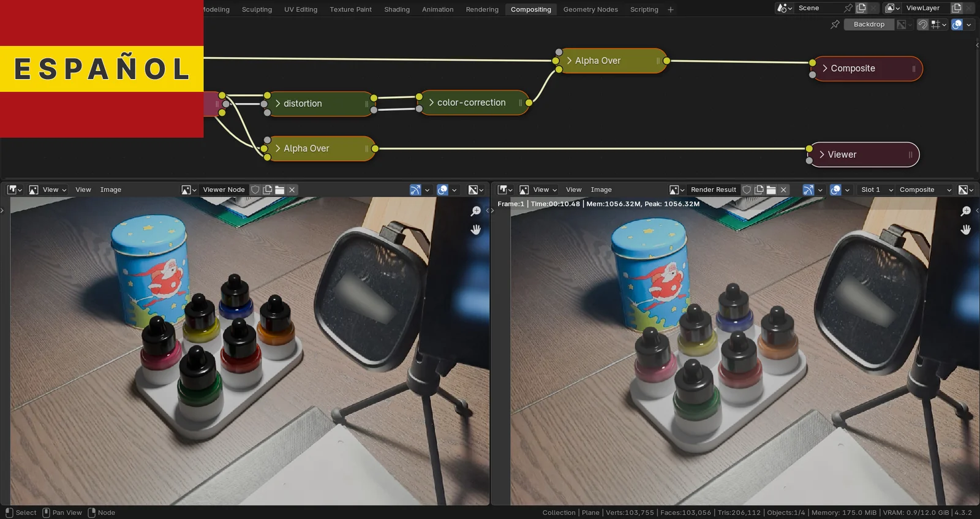The height and width of the screenshot is (519, 980).
Task: Click the zoom magnifier icon in Viewer Node editor
Action: [476, 211]
